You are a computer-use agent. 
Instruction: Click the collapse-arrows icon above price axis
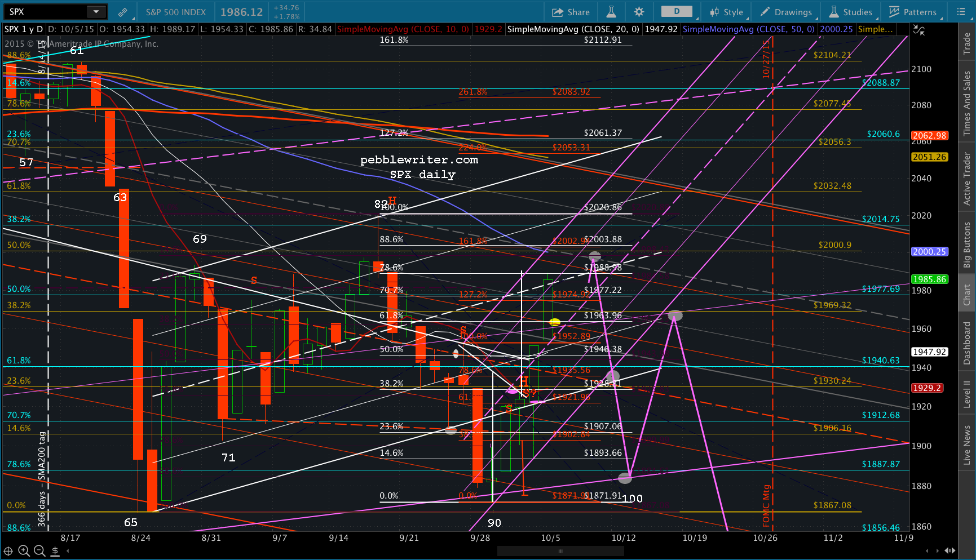pos(919,30)
